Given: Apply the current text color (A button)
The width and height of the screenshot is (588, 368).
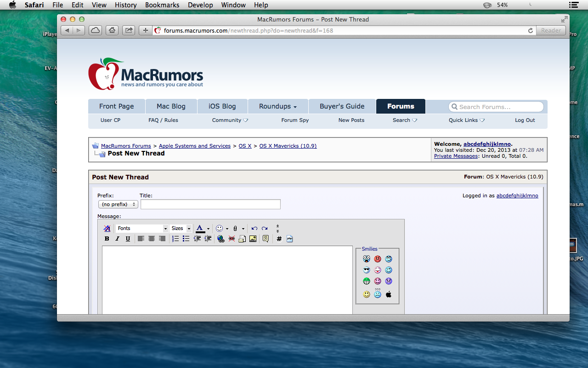Looking at the screenshot, I should (x=200, y=228).
